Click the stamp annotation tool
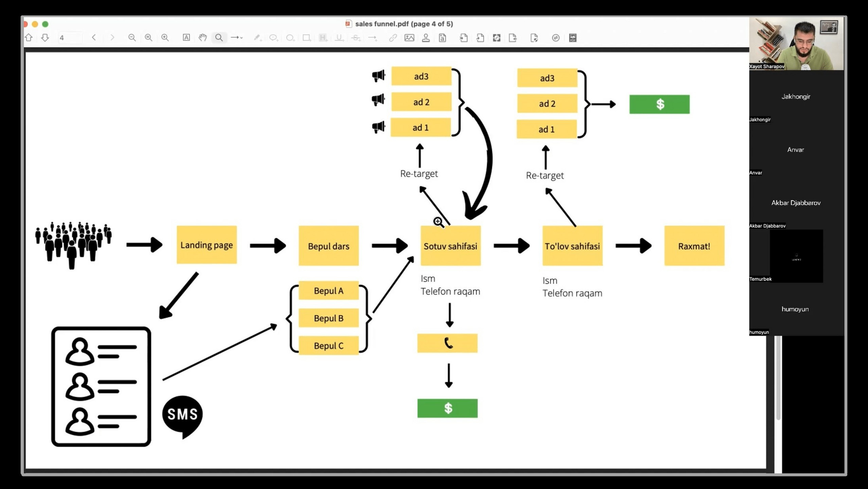 [x=426, y=38]
